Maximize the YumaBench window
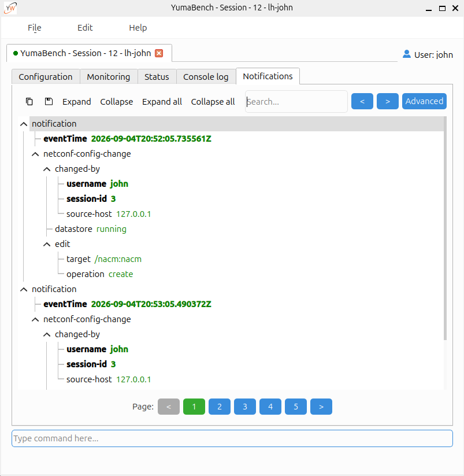Viewport: 464px width, 476px height. [x=442, y=8]
